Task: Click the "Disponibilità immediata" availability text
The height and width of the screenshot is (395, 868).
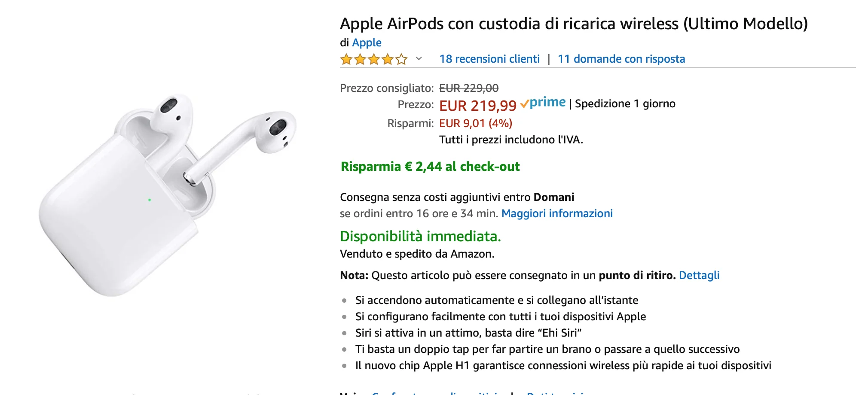Action: tap(421, 236)
